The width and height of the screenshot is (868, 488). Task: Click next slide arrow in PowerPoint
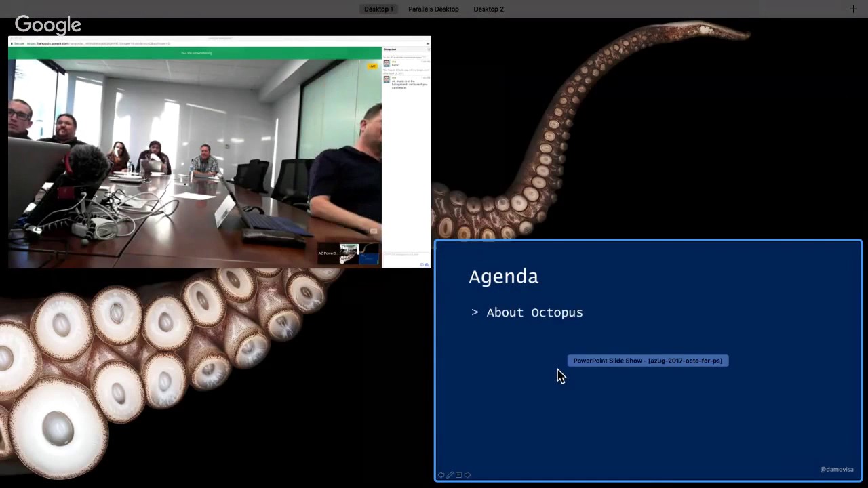coord(467,475)
